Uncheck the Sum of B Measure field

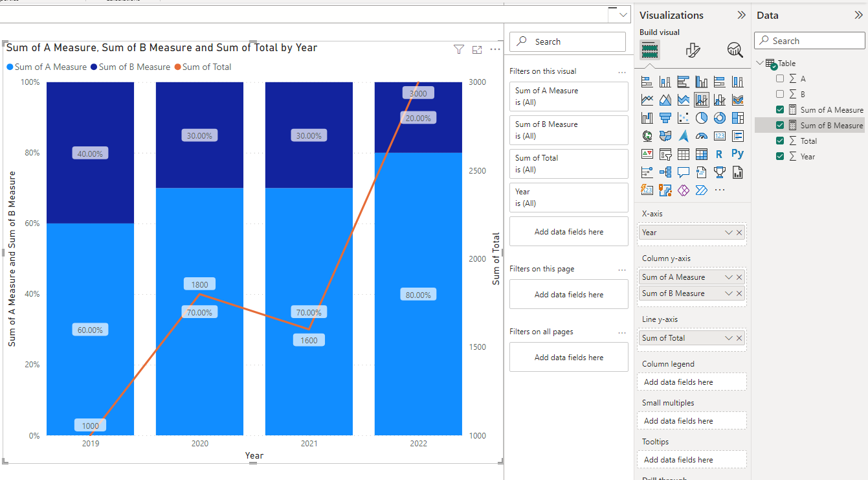780,125
